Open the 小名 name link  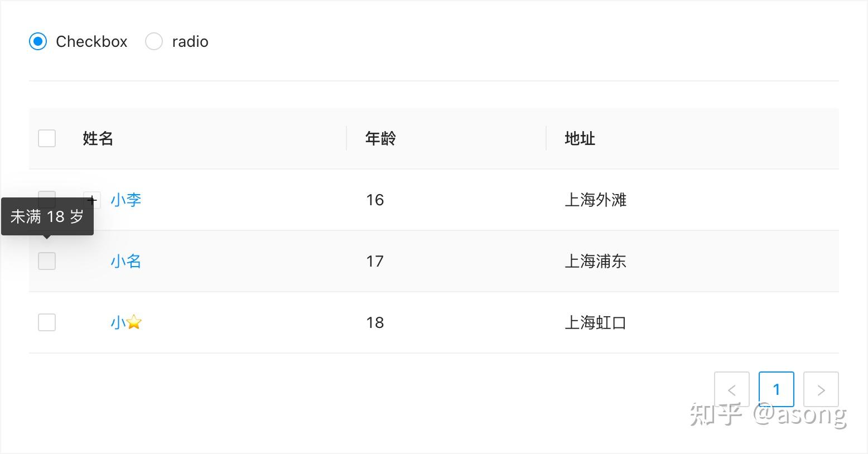[x=126, y=261]
